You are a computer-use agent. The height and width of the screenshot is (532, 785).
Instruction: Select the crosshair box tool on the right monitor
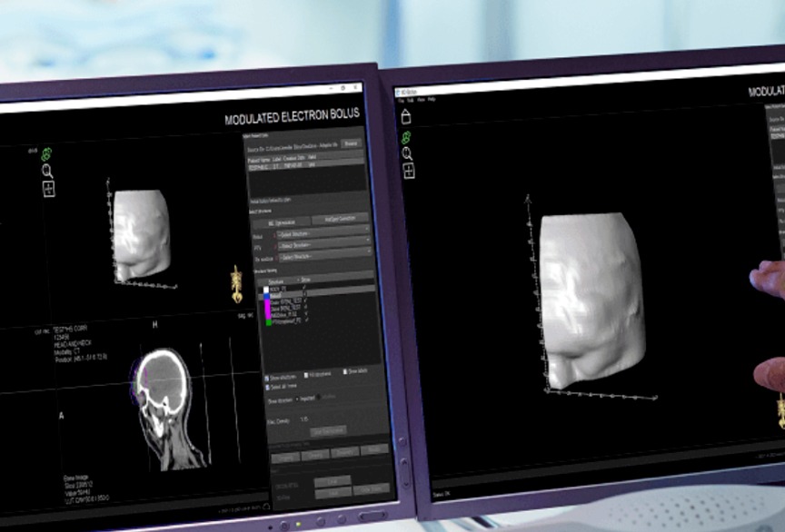coord(409,171)
